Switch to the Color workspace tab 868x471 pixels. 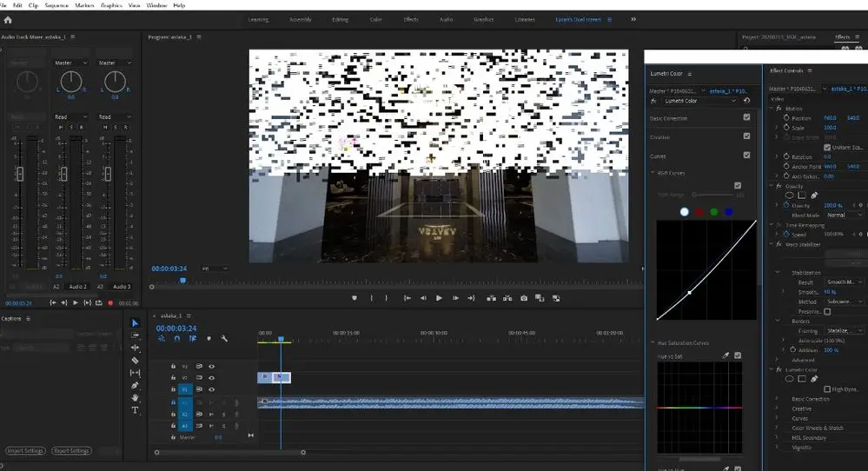(x=375, y=19)
